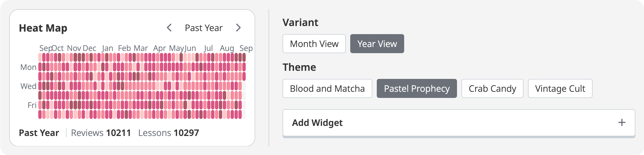Click the Wed row label
Viewport: 644px width, 155px height.
click(28, 86)
